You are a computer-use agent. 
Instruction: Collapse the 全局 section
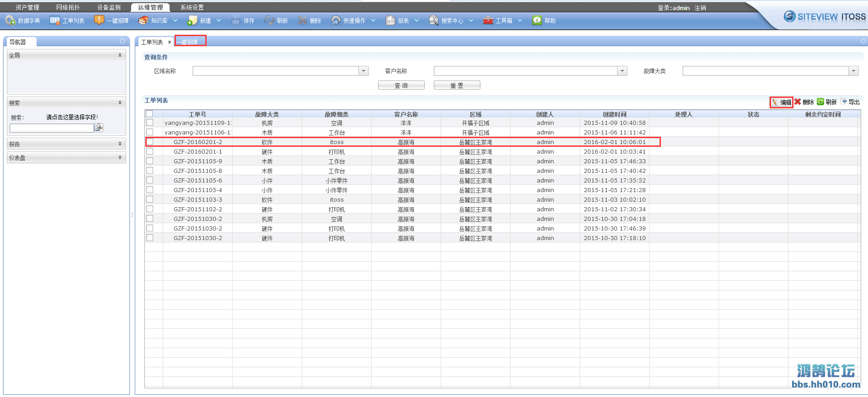(120, 55)
